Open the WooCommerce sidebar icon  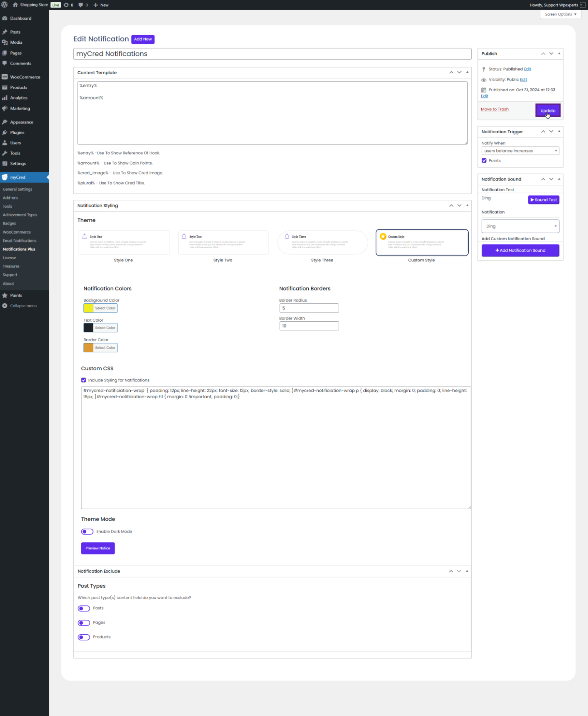coord(5,77)
